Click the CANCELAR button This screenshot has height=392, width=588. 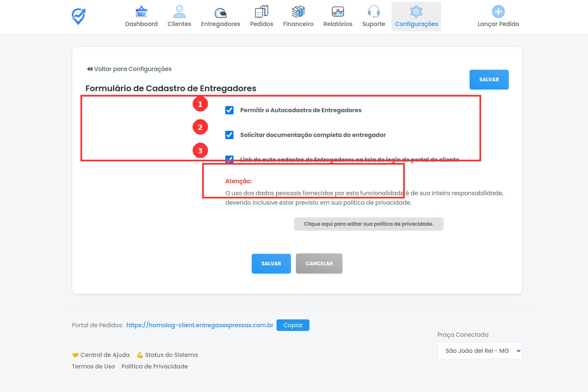319,263
